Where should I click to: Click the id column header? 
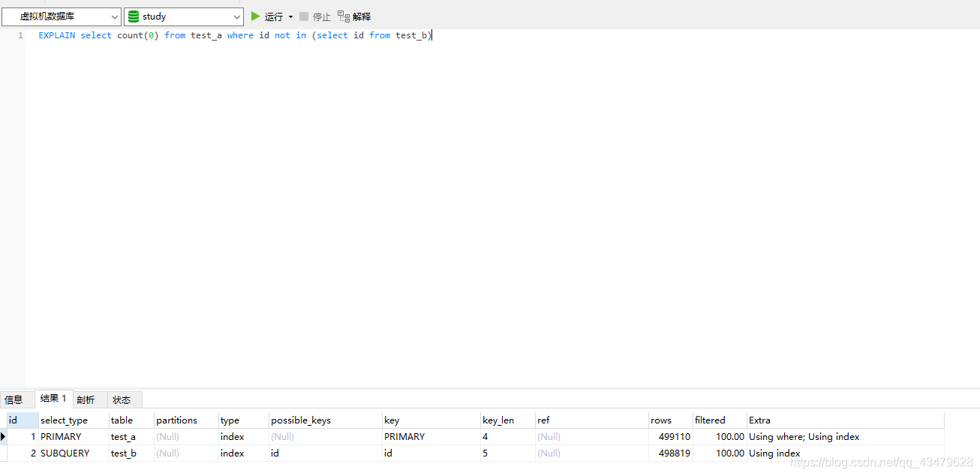point(23,420)
